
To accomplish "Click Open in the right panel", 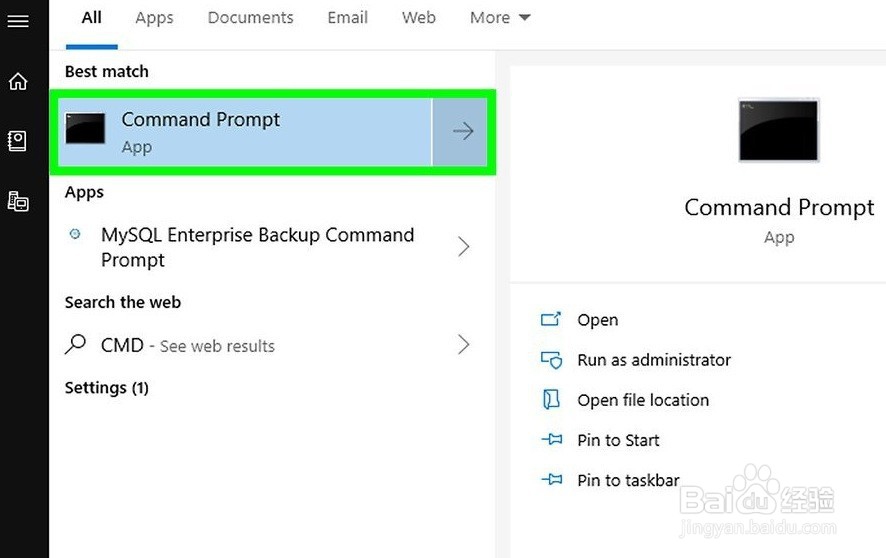I will coord(597,320).
